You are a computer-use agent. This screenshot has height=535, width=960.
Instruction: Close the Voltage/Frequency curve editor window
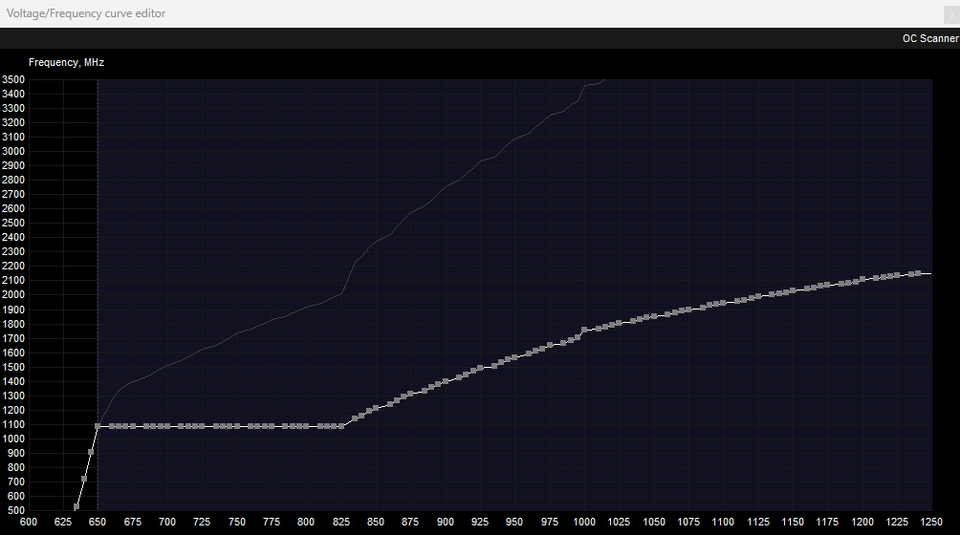950,13
